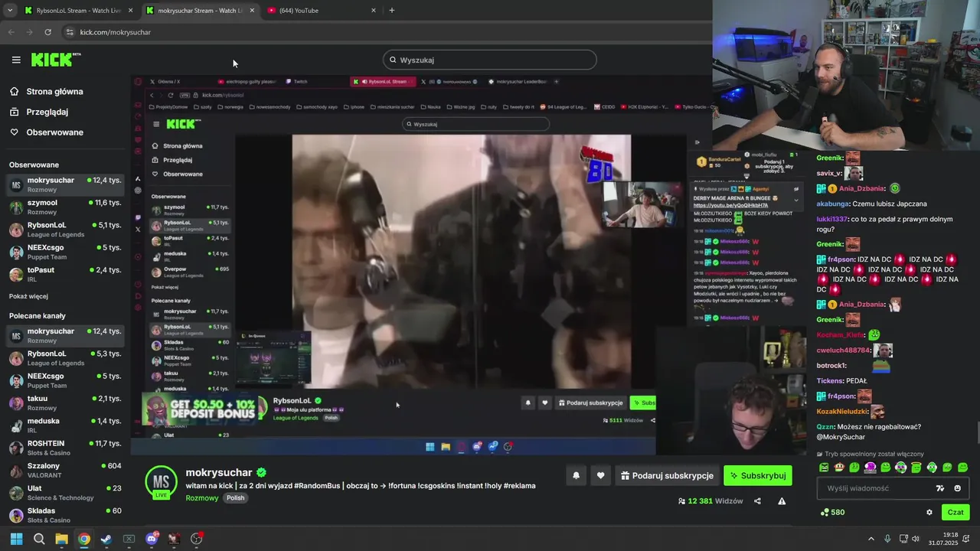980x551 pixels.
Task: Open toPasut channel in followed list
Action: coord(65,274)
